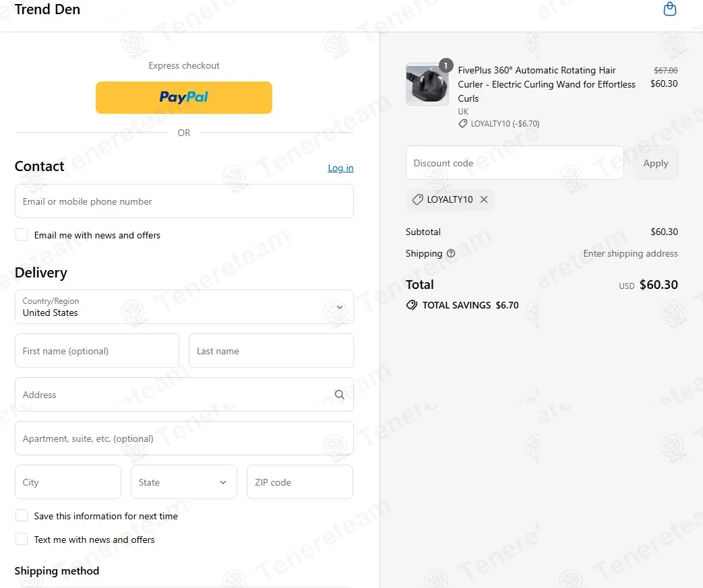Click the address search magnifier icon
The image size is (703, 588).
[x=339, y=395]
